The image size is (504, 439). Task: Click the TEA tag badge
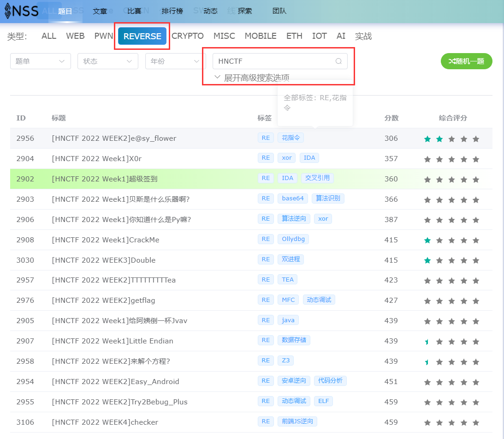287,279
